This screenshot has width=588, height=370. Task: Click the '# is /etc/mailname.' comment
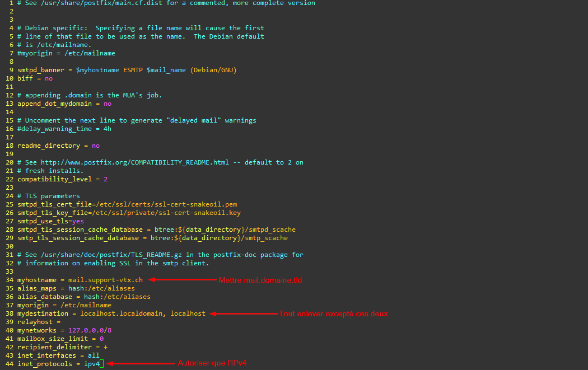pos(54,45)
